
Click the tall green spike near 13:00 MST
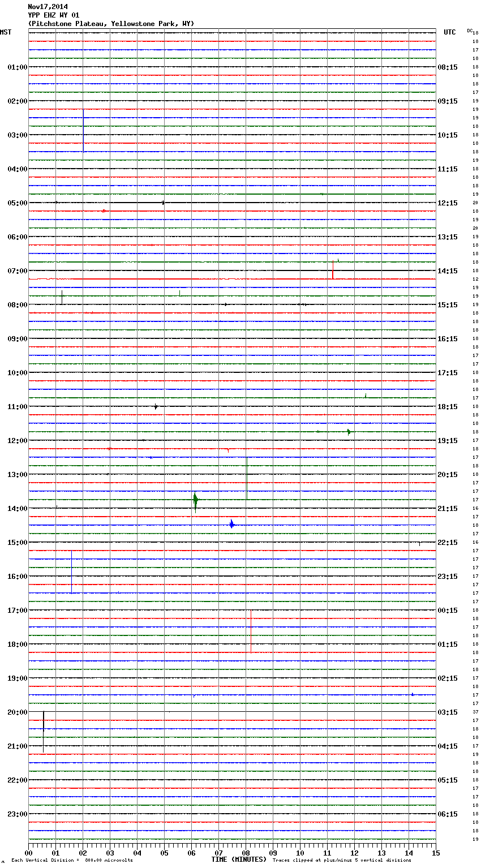tap(247, 479)
